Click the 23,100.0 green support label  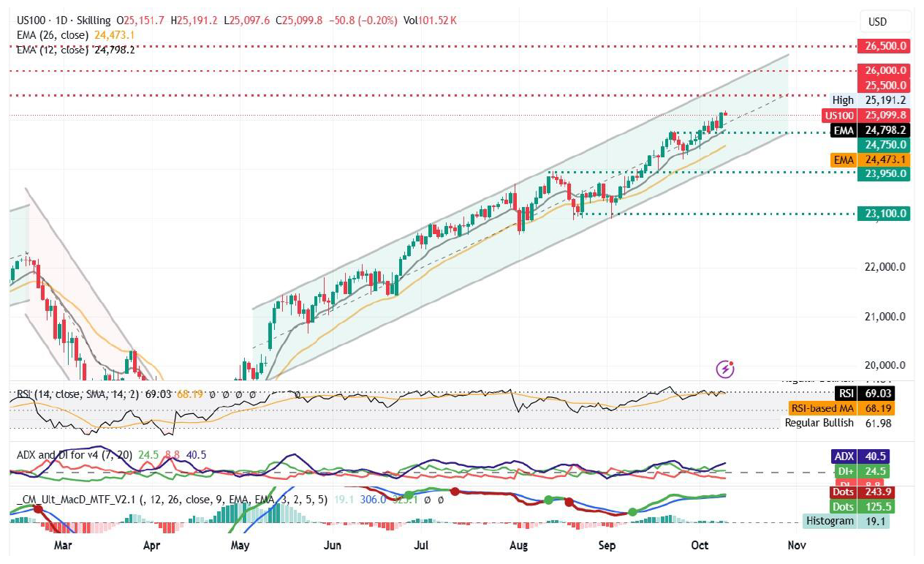pos(885,214)
